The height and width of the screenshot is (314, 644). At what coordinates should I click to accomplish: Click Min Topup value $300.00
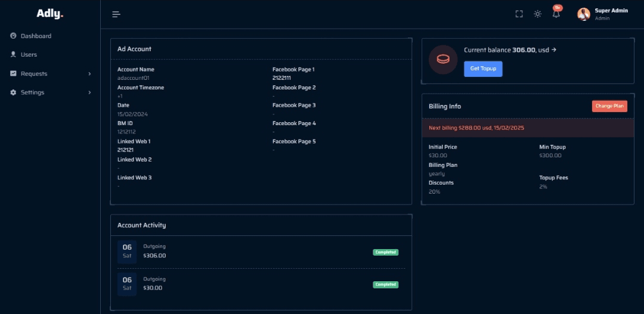550,156
